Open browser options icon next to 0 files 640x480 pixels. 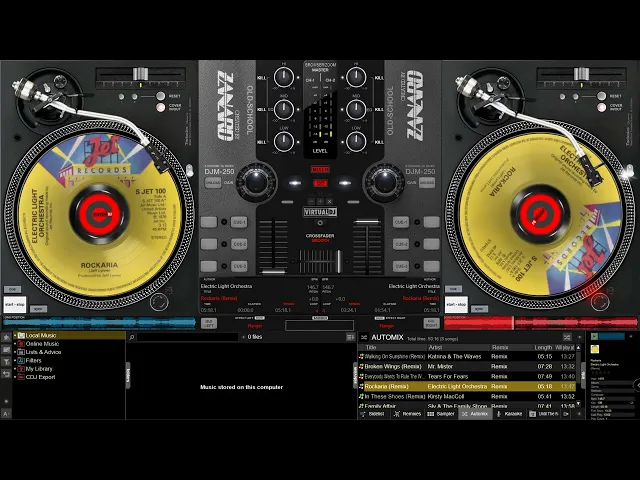350,337
